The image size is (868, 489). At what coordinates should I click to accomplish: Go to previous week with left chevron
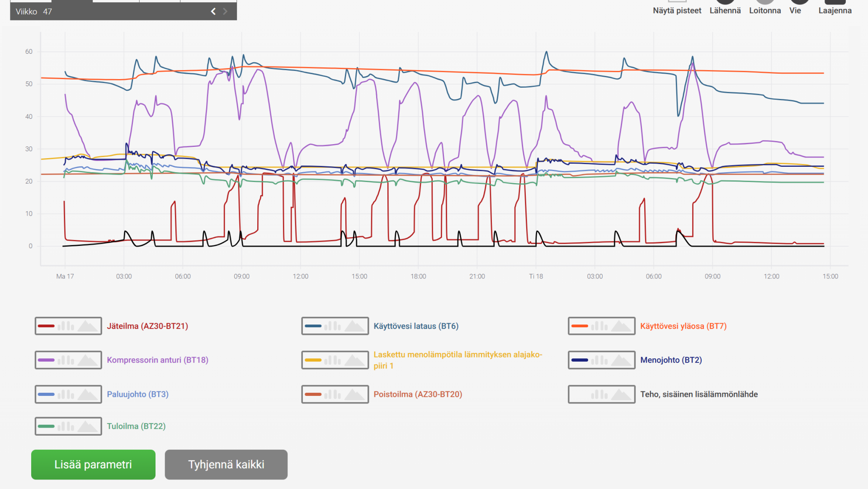[x=213, y=12]
